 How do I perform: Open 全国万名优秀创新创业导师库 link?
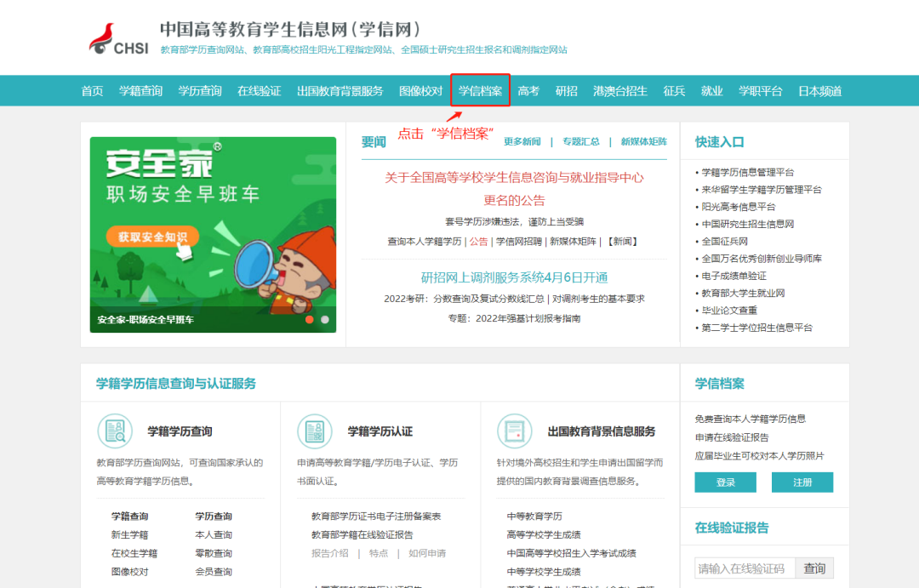[x=762, y=259]
